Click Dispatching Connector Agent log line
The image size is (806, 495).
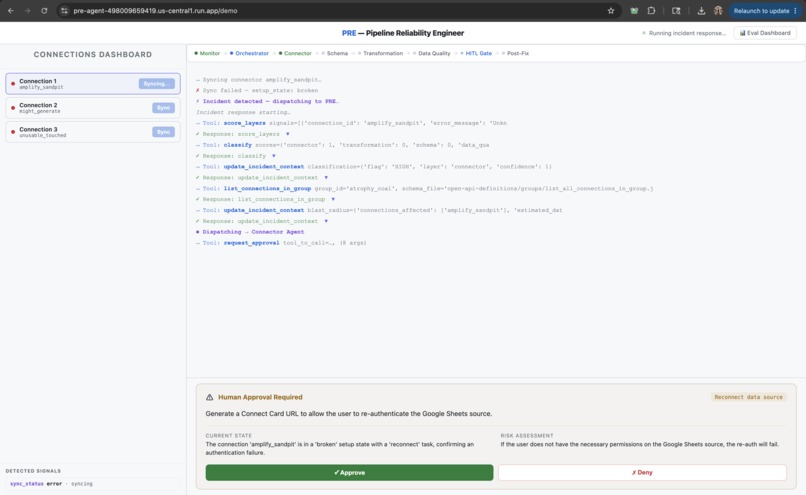(x=250, y=232)
